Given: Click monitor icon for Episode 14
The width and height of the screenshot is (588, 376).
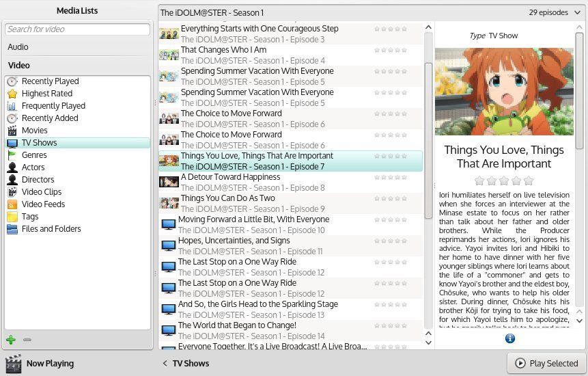Looking at the screenshot, I should pyautogui.click(x=169, y=331).
